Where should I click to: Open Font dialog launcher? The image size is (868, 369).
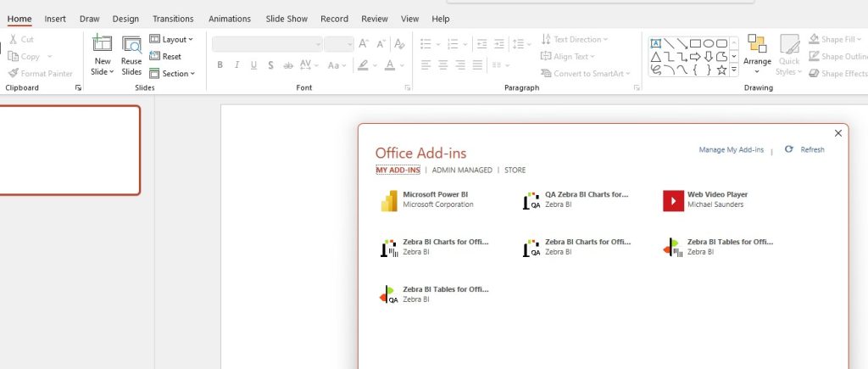coord(408,87)
